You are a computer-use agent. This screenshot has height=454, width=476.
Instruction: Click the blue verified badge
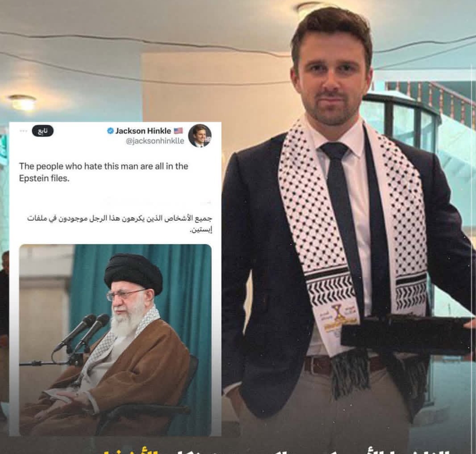110,130
